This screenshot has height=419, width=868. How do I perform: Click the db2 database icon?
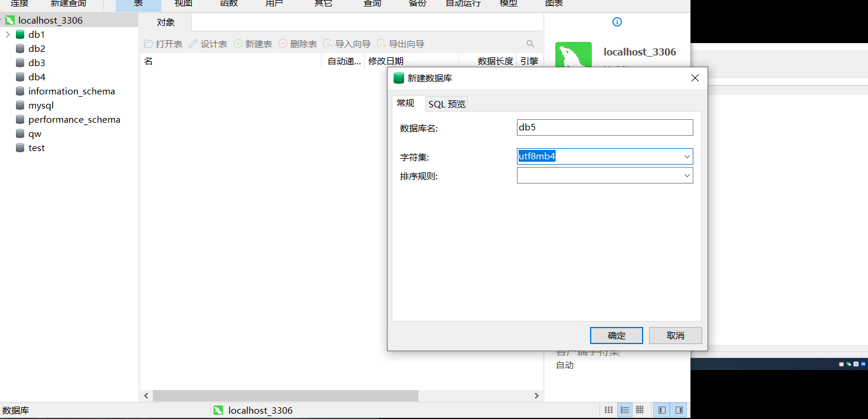pyautogui.click(x=21, y=48)
